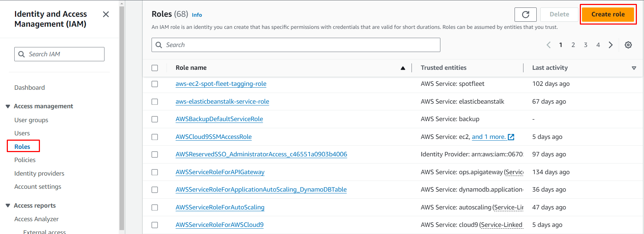
Task: Navigate to User groups in sidebar
Action: click(31, 120)
